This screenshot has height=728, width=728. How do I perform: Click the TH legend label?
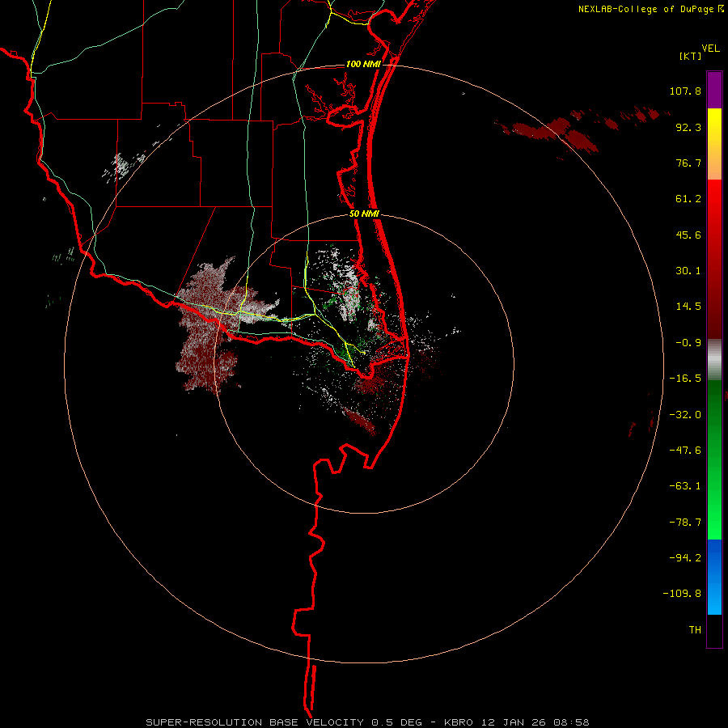(x=695, y=630)
